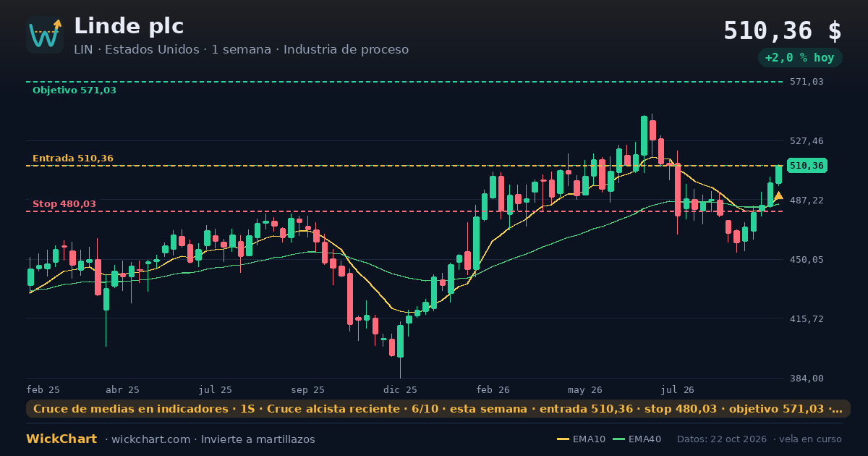868x456 pixels.
Task: Click the 487,22 axis value
Action: point(807,200)
